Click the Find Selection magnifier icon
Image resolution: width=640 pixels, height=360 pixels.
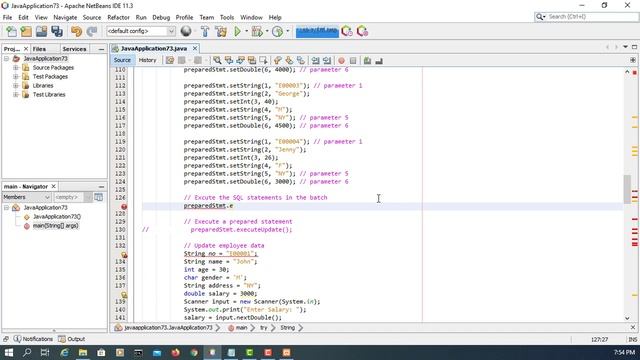(x=217, y=60)
